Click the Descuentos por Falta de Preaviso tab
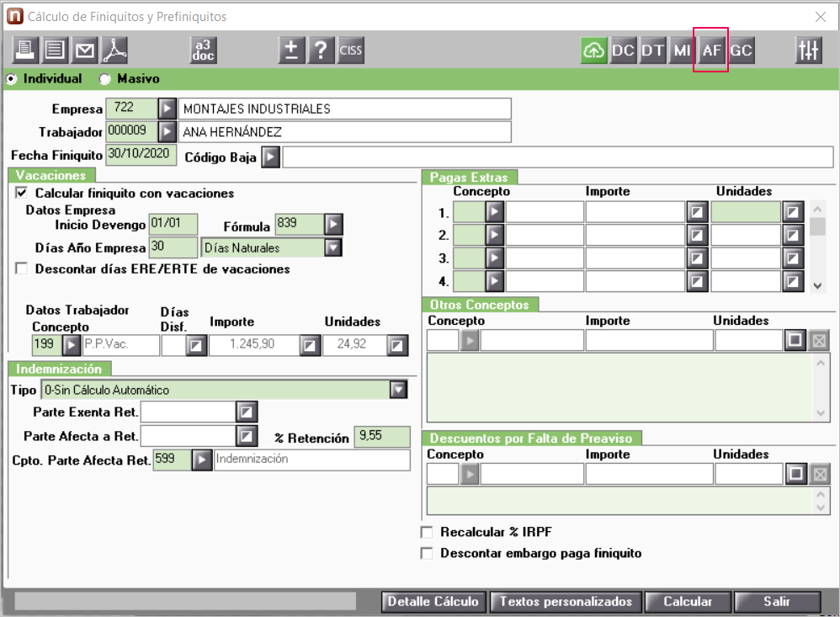The width and height of the screenshot is (840, 617). click(531, 438)
